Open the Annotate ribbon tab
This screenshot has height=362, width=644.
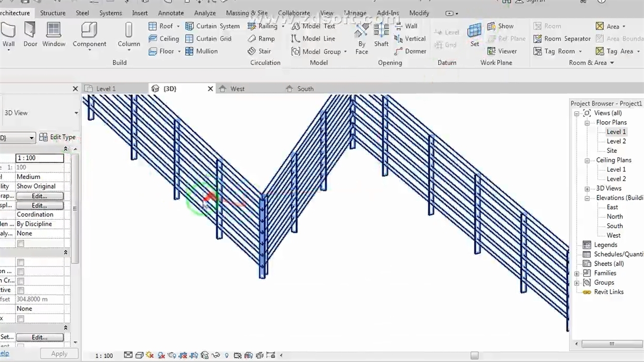pyautogui.click(x=171, y=13)
